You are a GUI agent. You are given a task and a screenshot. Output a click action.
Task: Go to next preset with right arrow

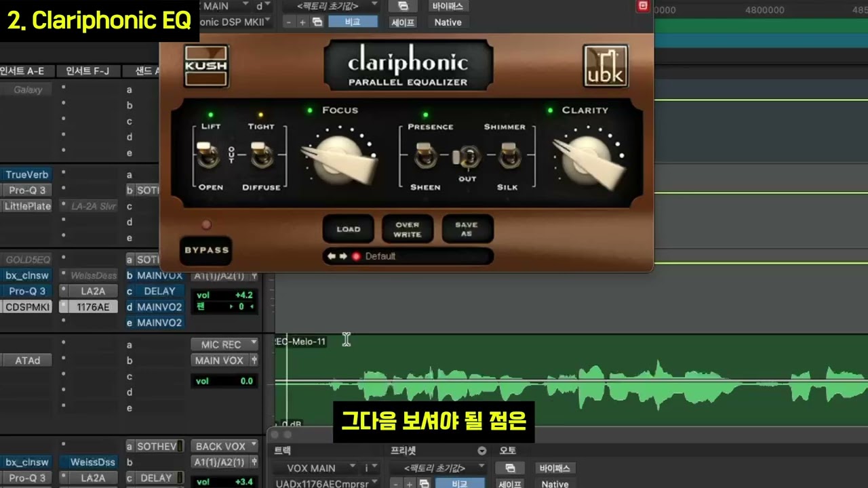click(x=343, y=256)
